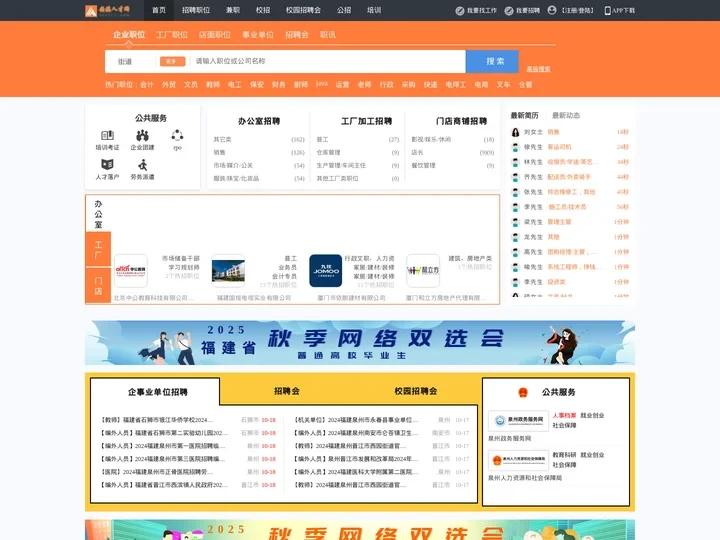This screenshot has height=540, width=720.
Task: Open 招聘职位 in the top navigation
Action: [196, 10]
